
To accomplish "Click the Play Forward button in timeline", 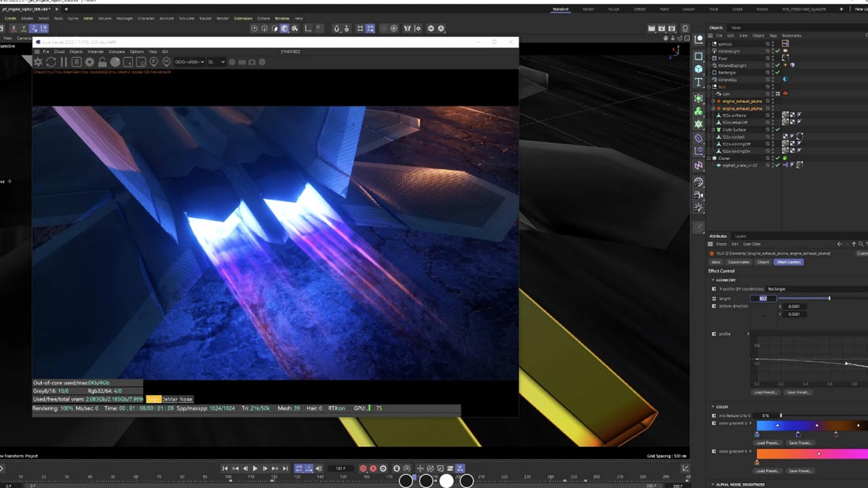I will [x=255, y=468].
